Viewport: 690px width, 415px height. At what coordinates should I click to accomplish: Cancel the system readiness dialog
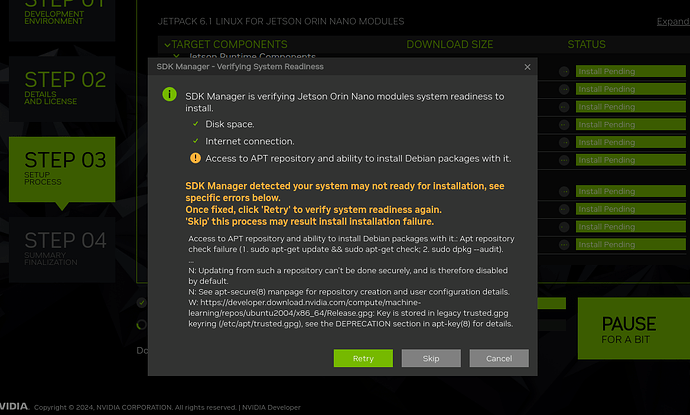[499, 358]
